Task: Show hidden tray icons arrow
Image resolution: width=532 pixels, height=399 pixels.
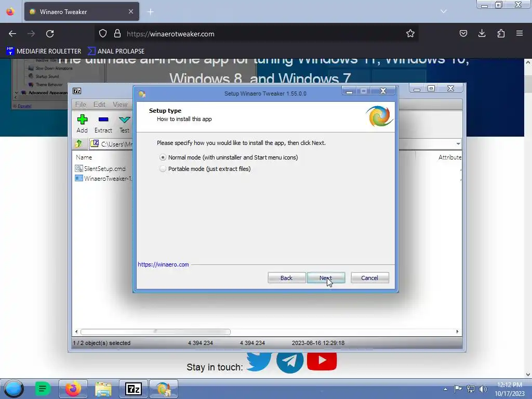Action: (x=445, y=389)
